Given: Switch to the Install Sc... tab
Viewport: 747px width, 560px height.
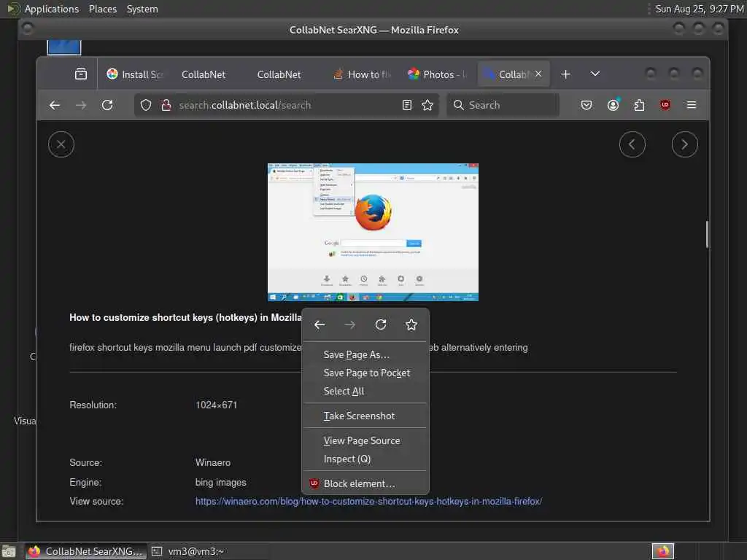Looking at the screenshot, I should click(x=135, y=74).
